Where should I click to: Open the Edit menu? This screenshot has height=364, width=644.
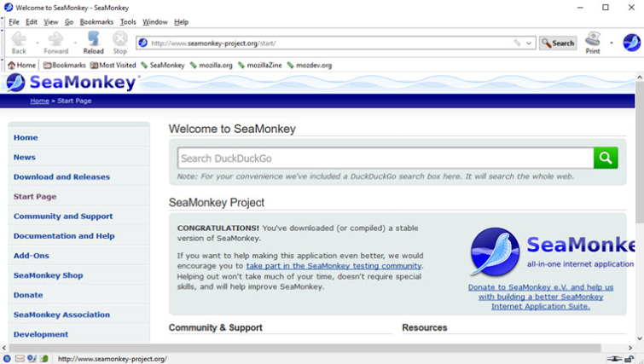pos(32,22)
